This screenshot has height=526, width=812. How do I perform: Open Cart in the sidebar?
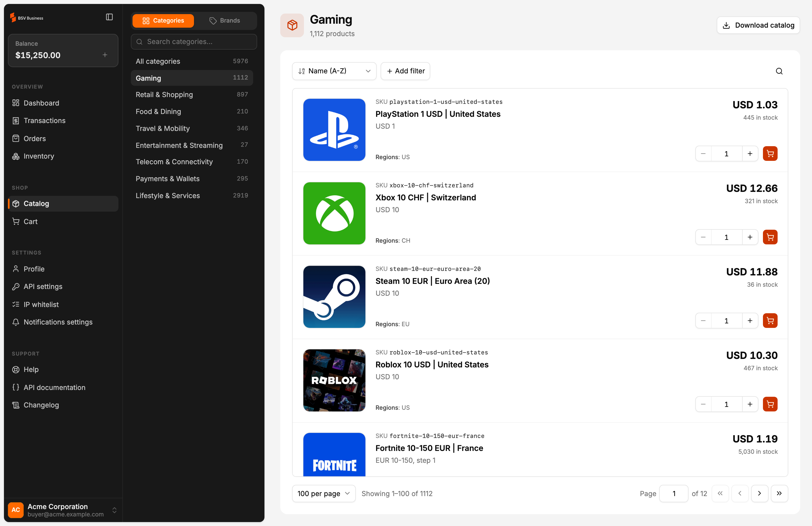pos(63,221)
